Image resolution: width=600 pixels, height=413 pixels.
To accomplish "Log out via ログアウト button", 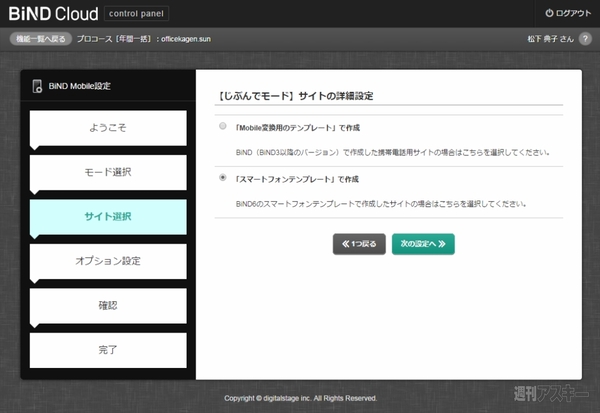I will (x=568, y=13).
